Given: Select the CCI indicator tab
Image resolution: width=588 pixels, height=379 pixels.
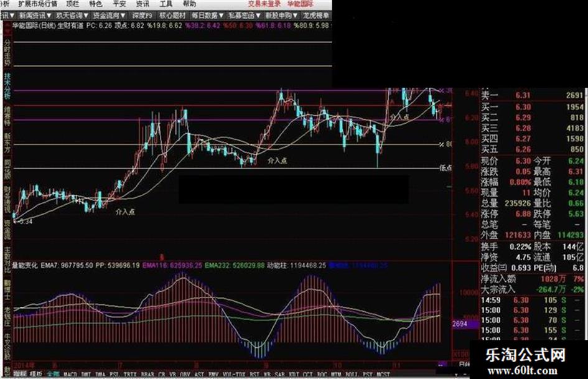Looking at the screenshot, I should coord(308,375).
